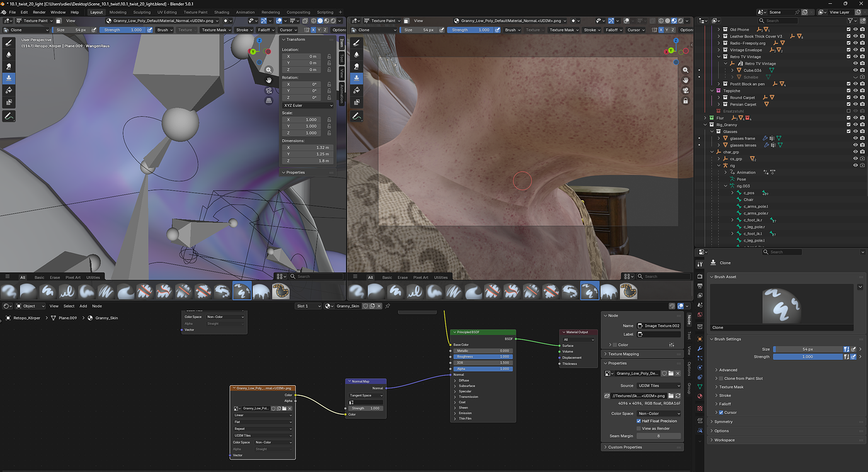Adjust the Roughness slider on Principled BSDF node
The height and width of the screenshot is (472, 868).
click(483, 357)
